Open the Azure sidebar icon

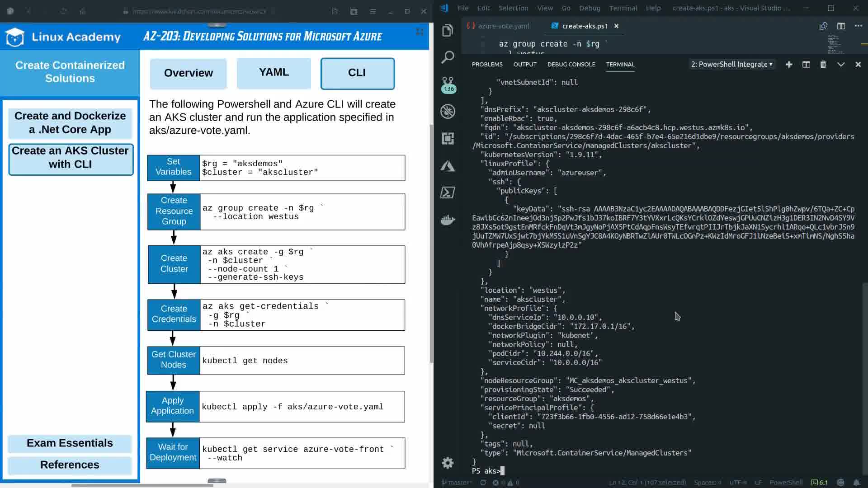tap(448, 166)
